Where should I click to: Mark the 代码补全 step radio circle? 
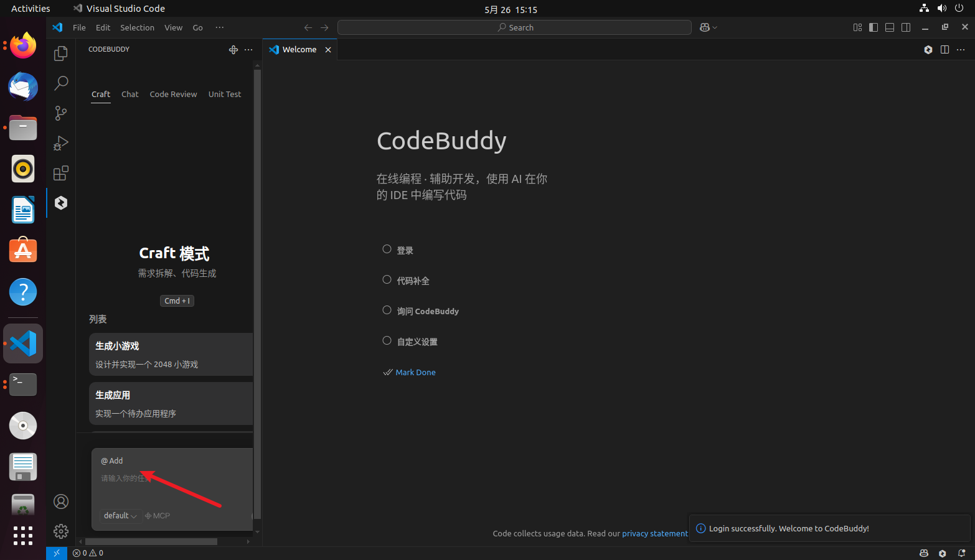click(387, 280)
